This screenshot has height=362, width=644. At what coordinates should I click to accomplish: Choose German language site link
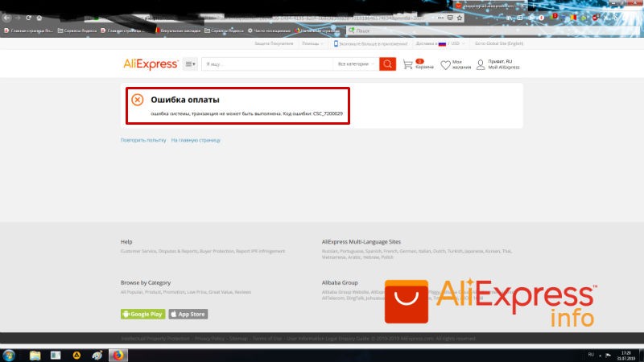click(407, 251)
